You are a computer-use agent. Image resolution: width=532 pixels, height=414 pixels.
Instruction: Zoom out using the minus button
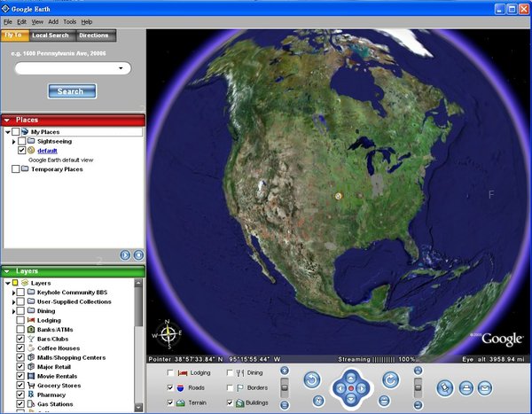click(x=285, y=405)
